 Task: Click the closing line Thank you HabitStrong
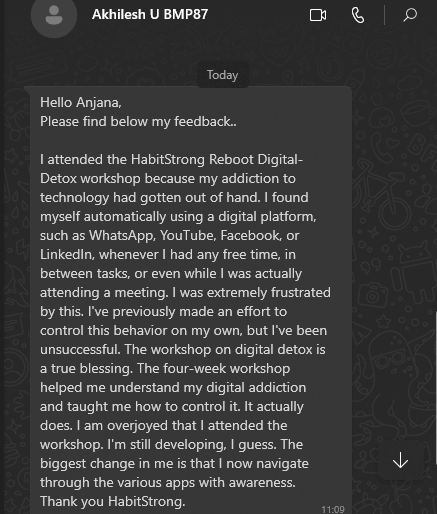point(113,501)
